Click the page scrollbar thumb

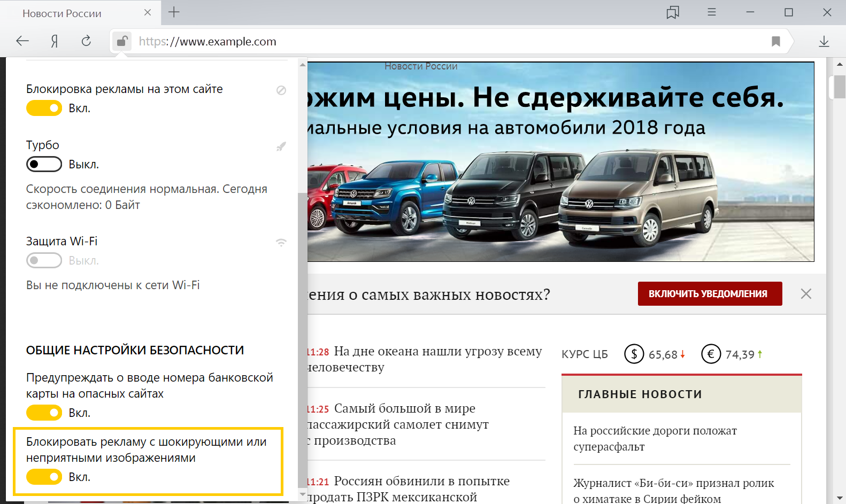click(840, 87)
